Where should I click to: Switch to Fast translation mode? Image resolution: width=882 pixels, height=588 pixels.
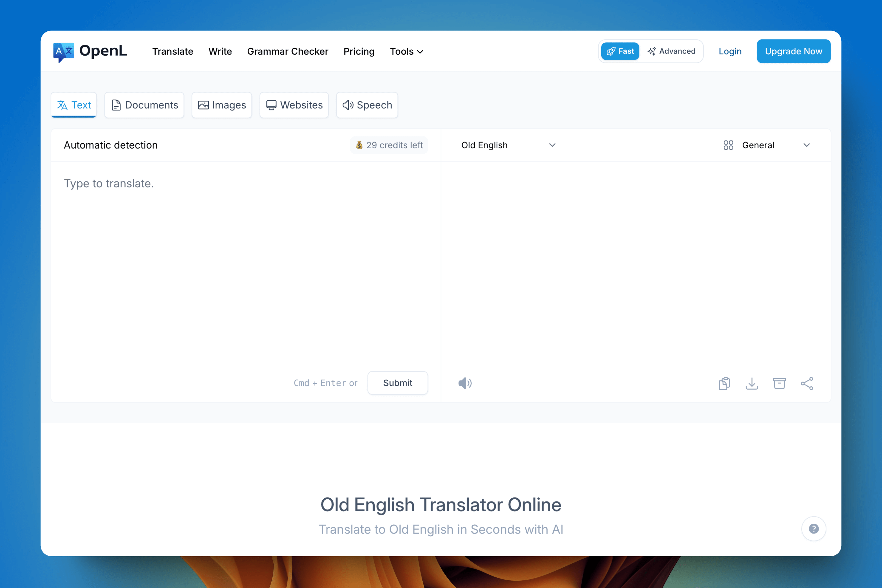pos(620,51)
